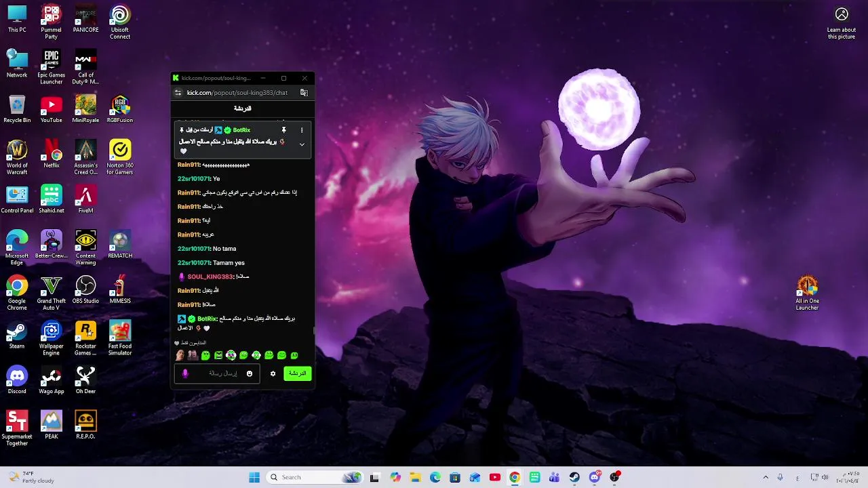The height and width of the screenshot is (488, 868).
Task: Click the green chat send button
Action: pos(298,373)
